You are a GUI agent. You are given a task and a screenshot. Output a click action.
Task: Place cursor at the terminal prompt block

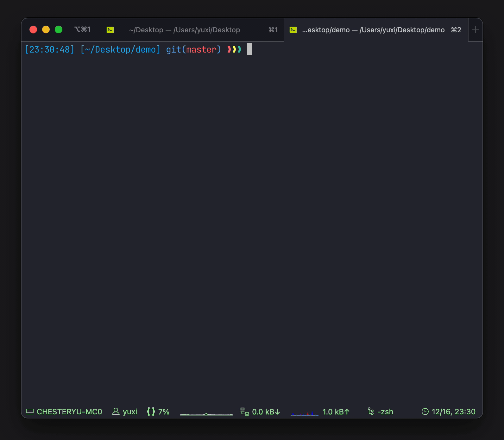[249, 49]
